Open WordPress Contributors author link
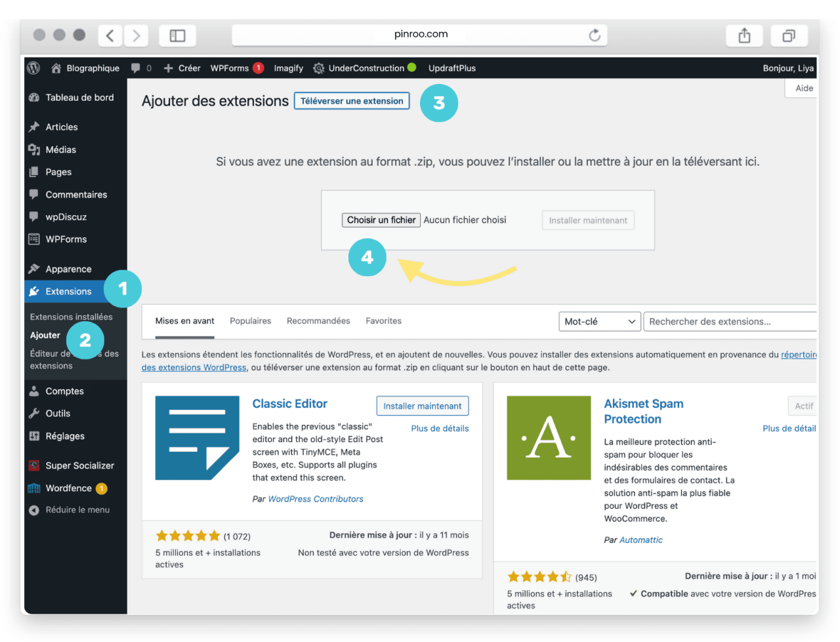Viewport: 840px width, 642px height. tap(316, 499)
